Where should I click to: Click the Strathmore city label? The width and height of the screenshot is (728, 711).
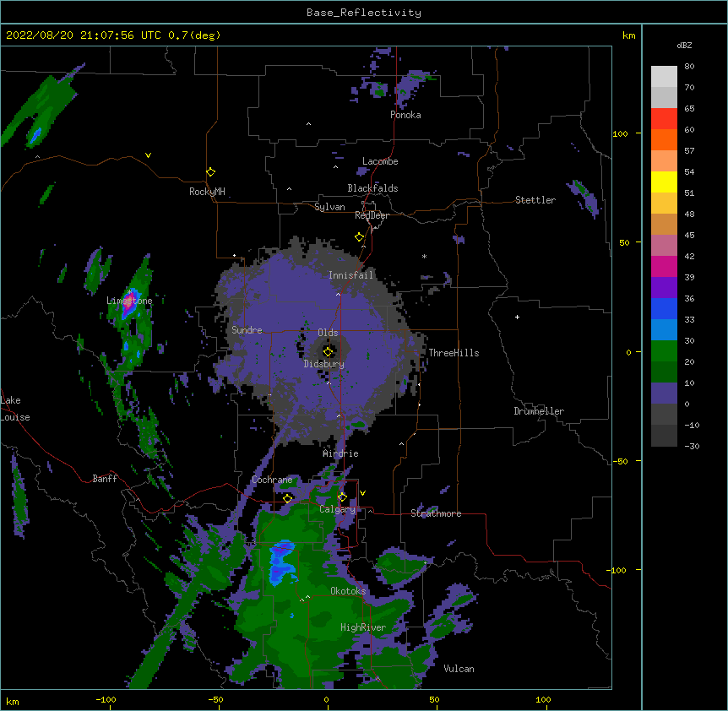[436, 513]
